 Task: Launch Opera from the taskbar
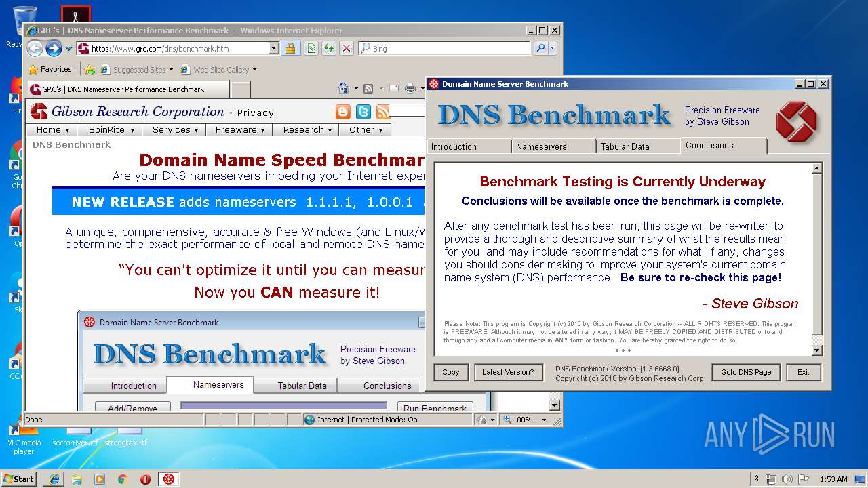(146, 479)
